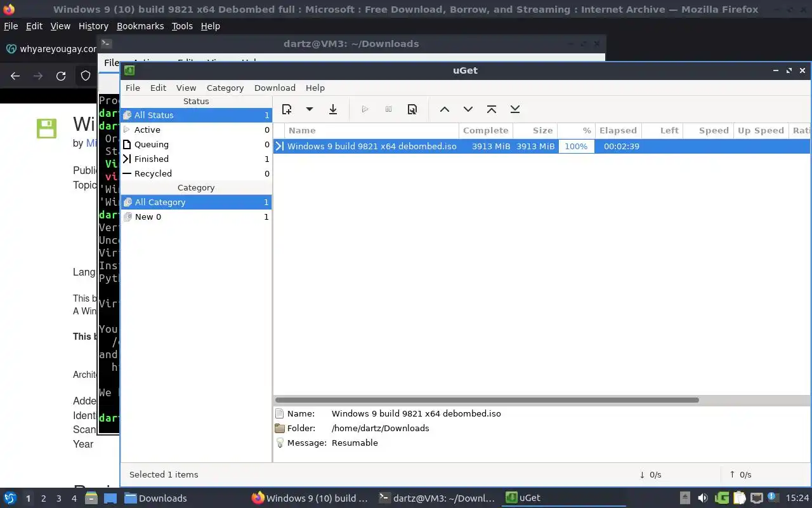The width and height of the screenshot is (812, 508).
Task: Click the save/import download arrow icon
Action: [333, 109]
